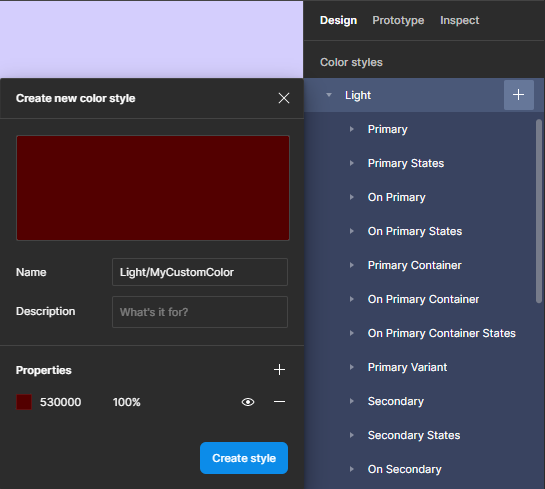Expand the Primary States folder

point(352,163)
